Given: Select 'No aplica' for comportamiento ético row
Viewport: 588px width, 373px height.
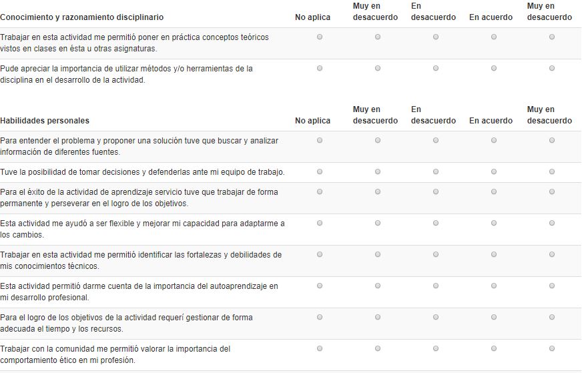Looking at the screenshot, I should (320, 348).
